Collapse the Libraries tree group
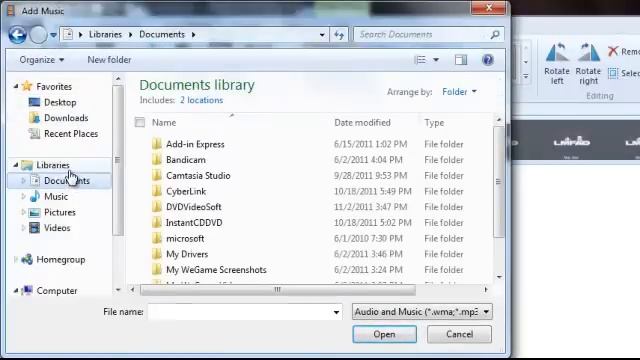This screenshot has height=360, width=640. (16, 165)
